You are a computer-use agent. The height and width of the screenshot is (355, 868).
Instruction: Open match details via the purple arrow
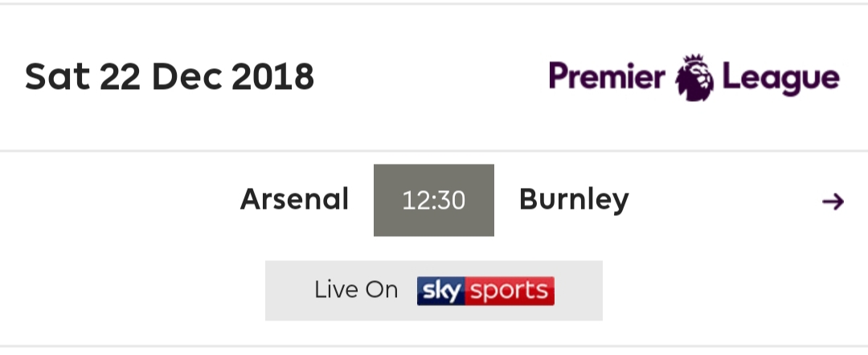[833, 202]
